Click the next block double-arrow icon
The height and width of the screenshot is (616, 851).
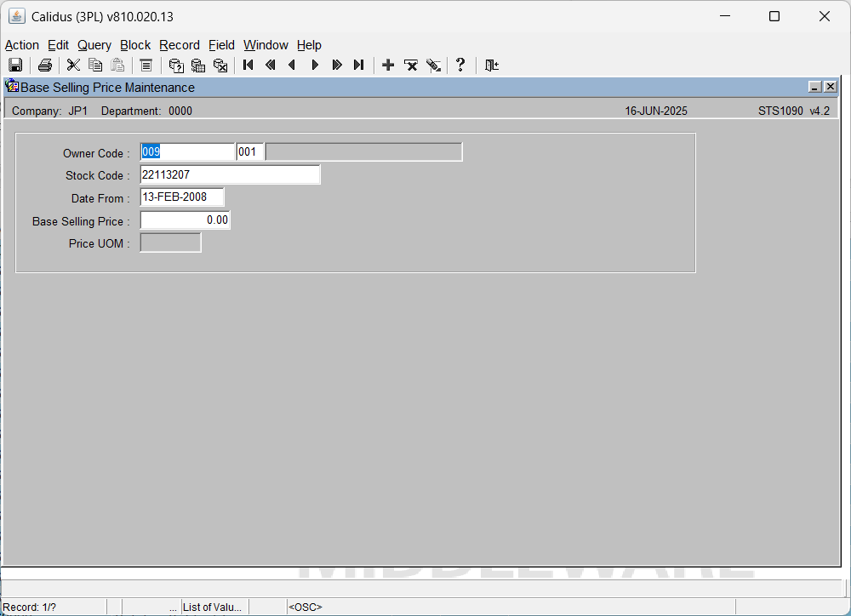coord(336,66)
